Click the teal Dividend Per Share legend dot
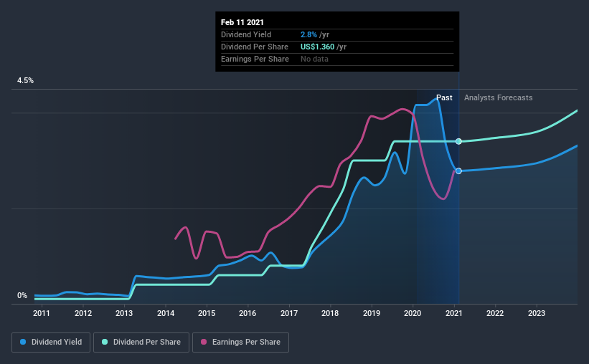 point(105,342)
